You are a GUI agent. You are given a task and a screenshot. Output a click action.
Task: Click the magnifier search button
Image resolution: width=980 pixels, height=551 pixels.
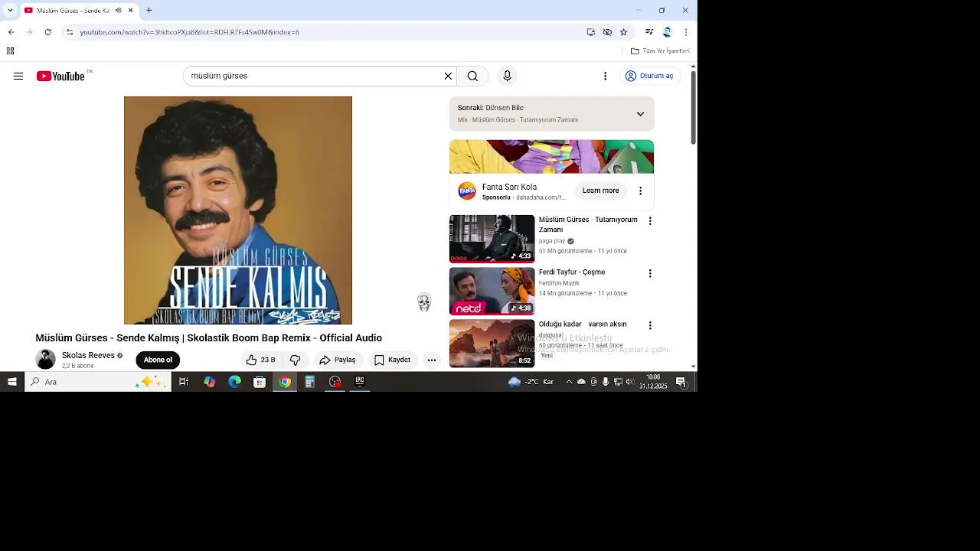[x=472, y=76]
